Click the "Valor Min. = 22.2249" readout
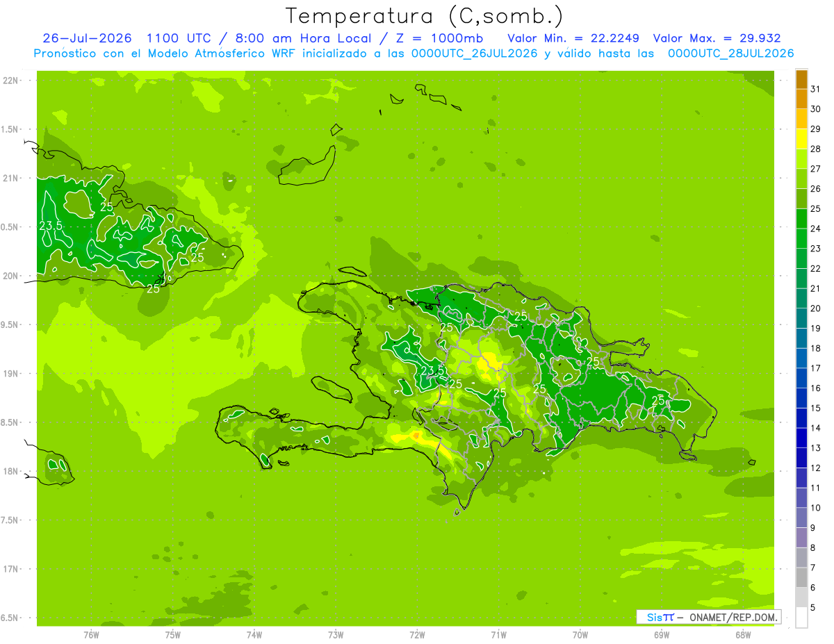 [573, 38]
